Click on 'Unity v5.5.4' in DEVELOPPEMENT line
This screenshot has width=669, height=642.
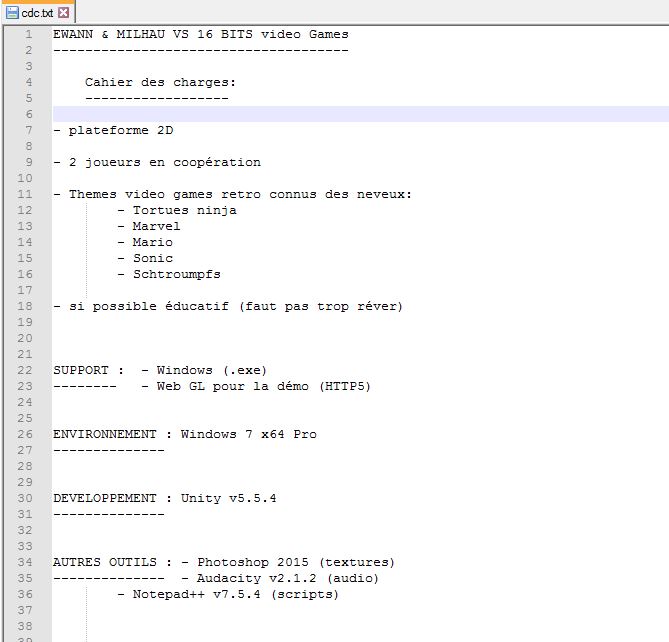click(228, 498)
